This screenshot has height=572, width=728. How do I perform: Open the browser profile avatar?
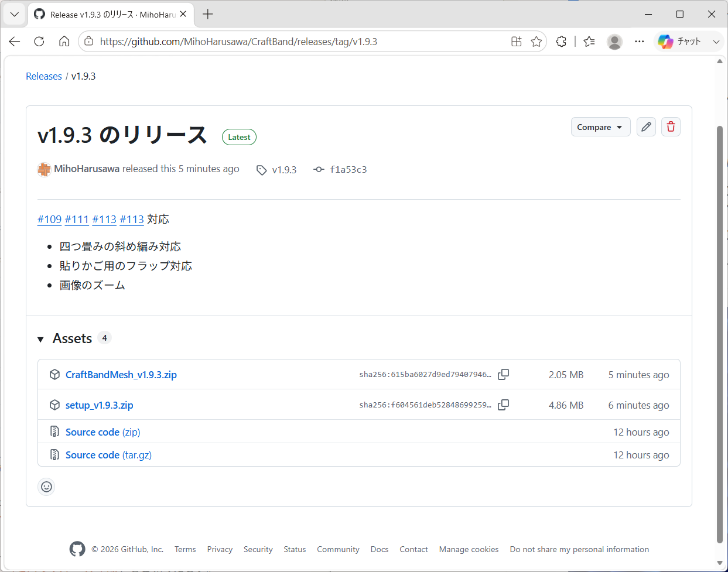[x=614, y=42]
